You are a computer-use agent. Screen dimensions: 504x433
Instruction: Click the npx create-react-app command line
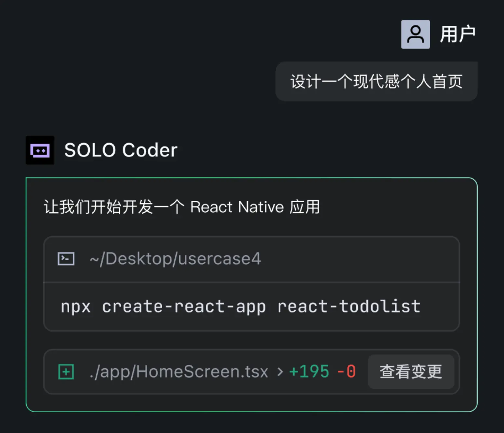click(x=241, y=307)
